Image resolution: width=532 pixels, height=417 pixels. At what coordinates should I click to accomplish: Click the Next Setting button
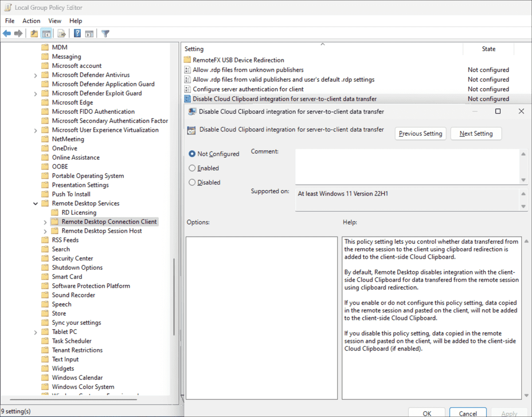coord(476,133)
